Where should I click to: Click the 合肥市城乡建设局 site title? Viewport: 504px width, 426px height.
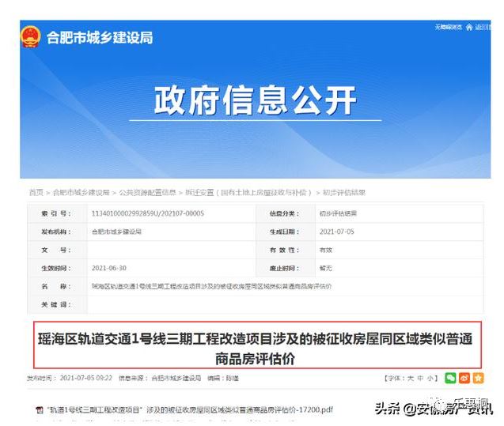(100, 37)
